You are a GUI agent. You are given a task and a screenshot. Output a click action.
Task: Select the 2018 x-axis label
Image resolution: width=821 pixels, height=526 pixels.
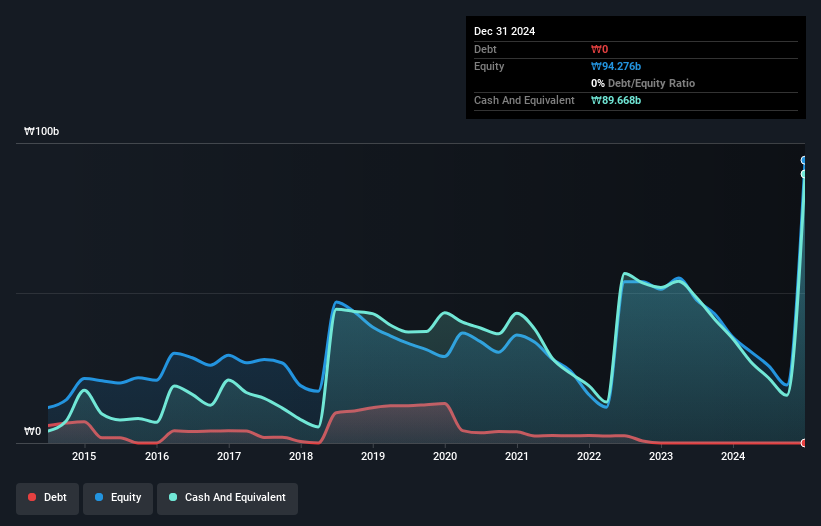(x=301, y=456)
